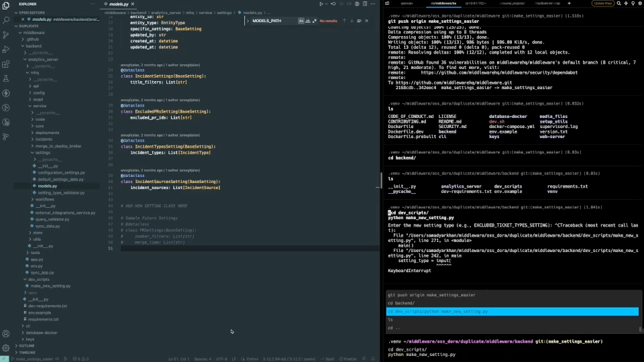Click the remote window status bar icon
The image size is (644, 362).
5,359
